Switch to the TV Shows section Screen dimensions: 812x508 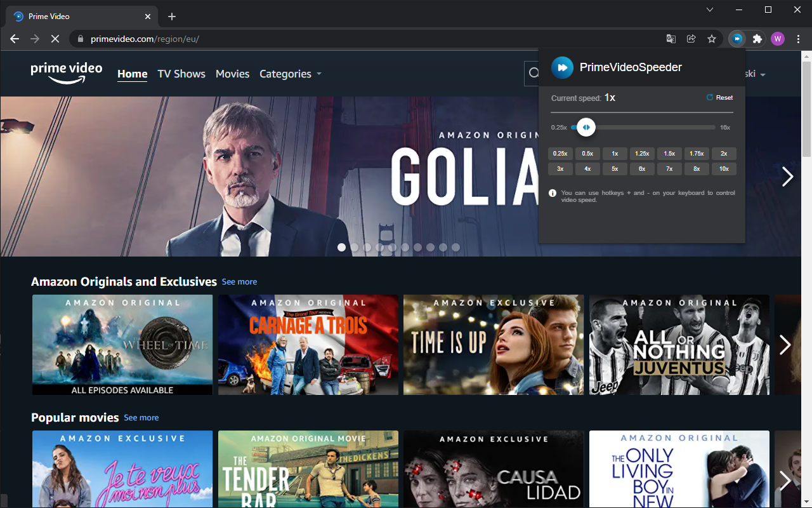(181, 74)
